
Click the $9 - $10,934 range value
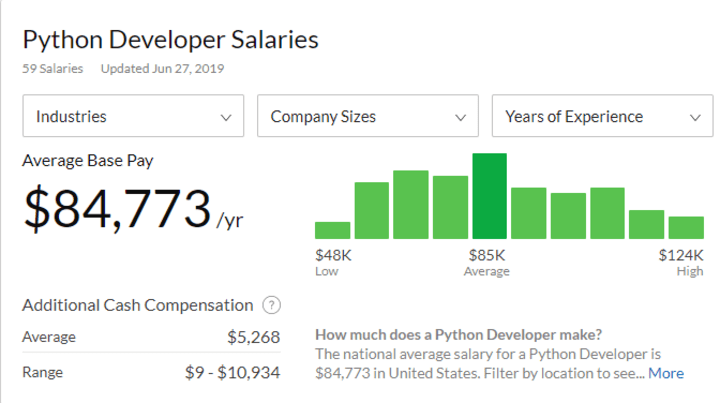coord(232,372)
